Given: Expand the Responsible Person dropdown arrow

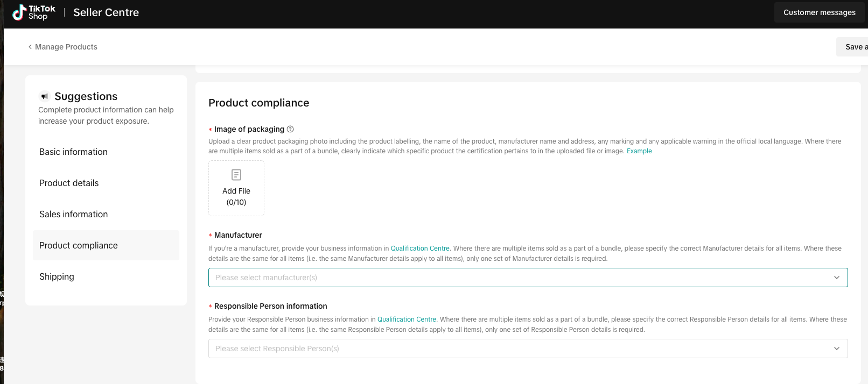Looking at the screenshot, I should [x=837, y=349].
